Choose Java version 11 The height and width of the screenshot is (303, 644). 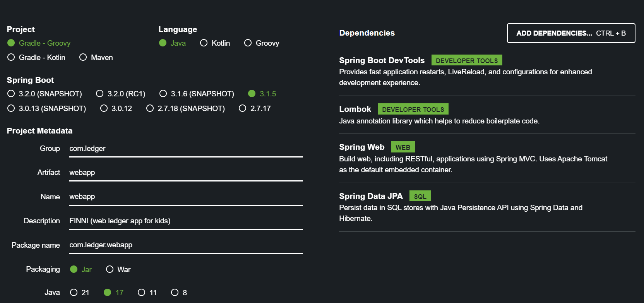coord(147,293)
